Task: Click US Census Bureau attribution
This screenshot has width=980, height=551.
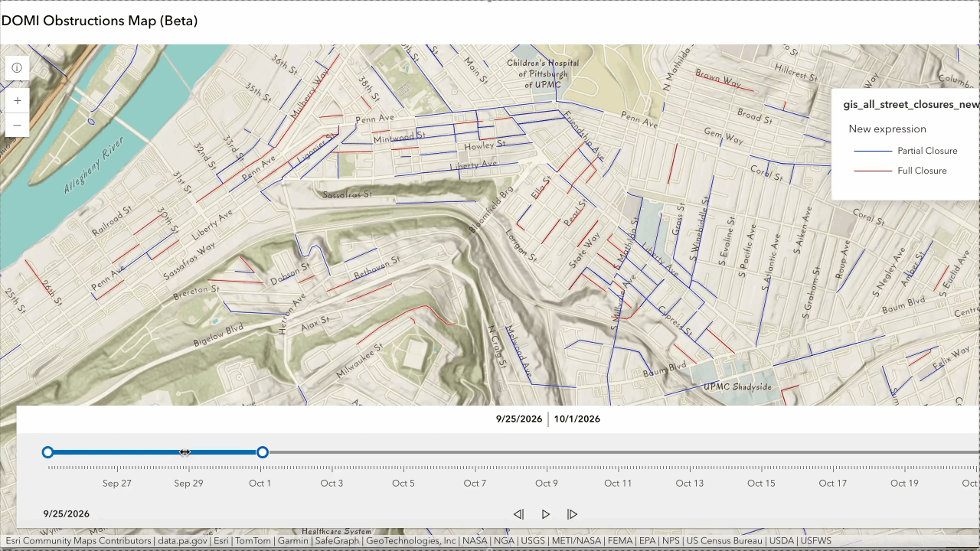Action: (x=724, y=541)
